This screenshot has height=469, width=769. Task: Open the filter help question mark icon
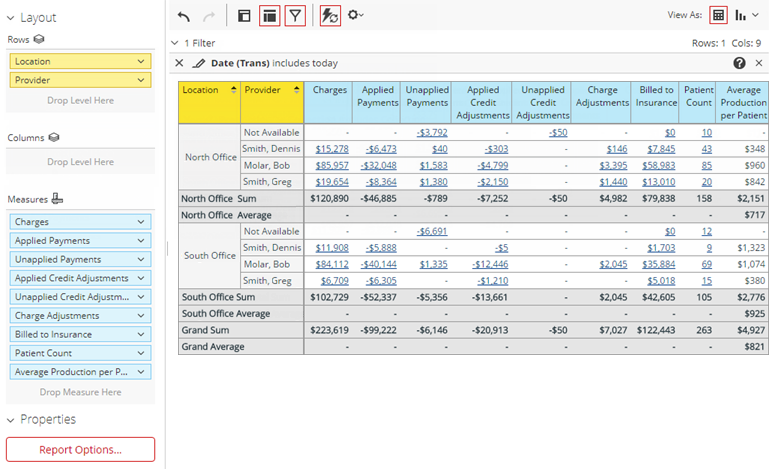tap(739, 63)
